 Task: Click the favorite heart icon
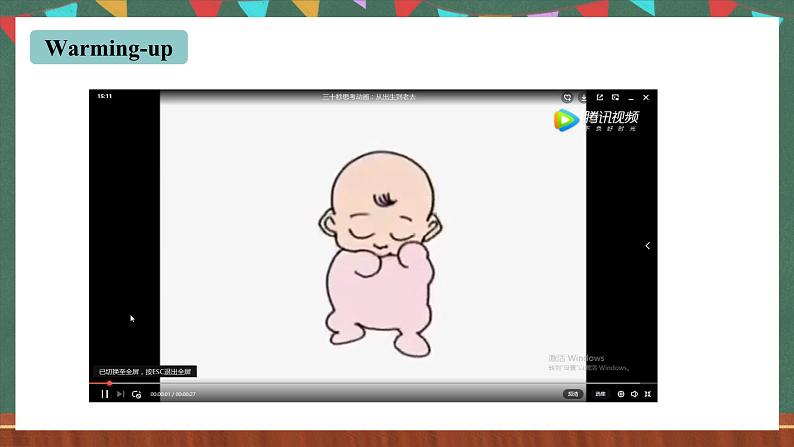point(567,97)
